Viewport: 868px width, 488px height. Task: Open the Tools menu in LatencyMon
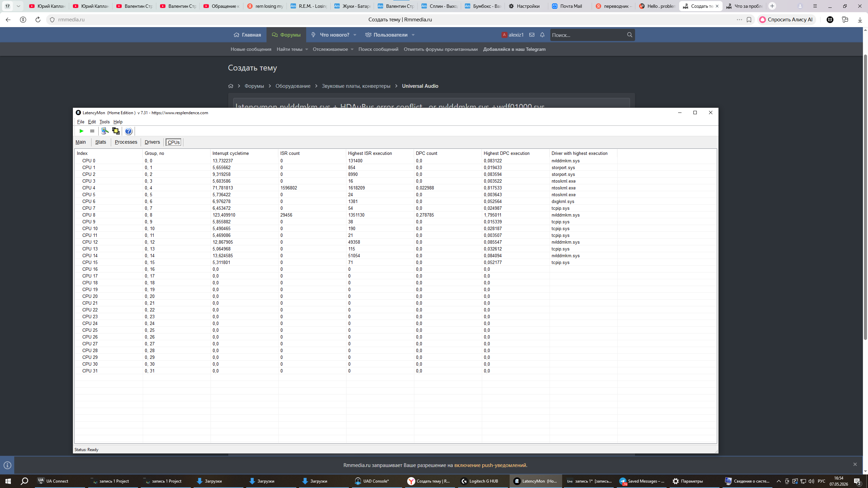104,122
